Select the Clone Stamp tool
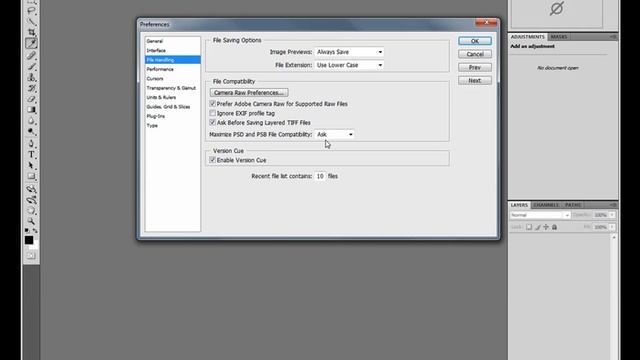 click(31, 77)
